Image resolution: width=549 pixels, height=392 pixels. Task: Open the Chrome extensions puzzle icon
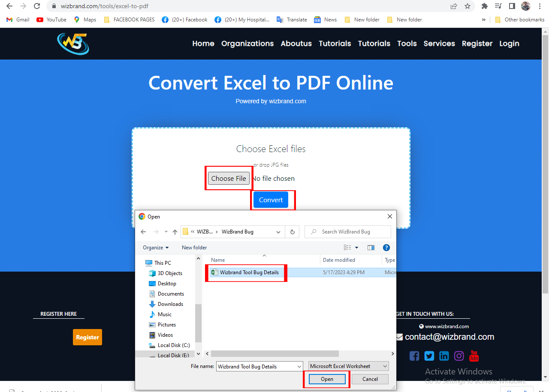click(485, 6)
